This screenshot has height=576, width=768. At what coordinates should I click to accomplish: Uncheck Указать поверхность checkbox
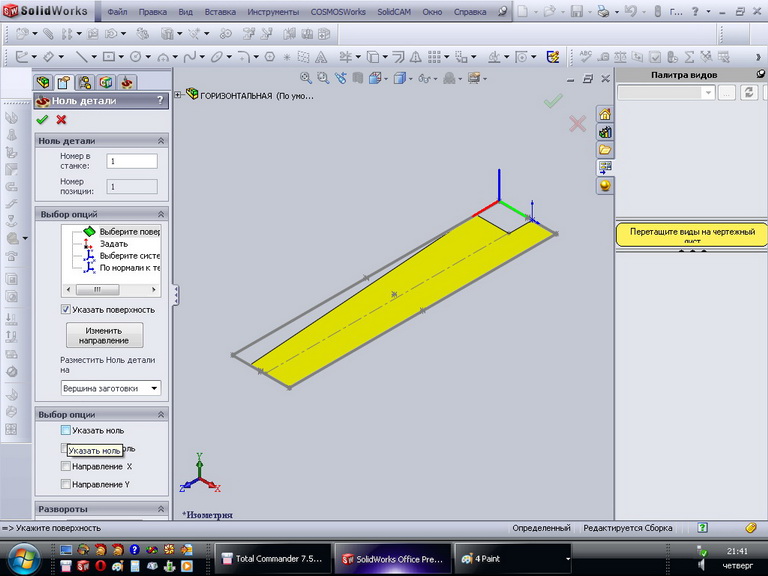click(65, 309)
